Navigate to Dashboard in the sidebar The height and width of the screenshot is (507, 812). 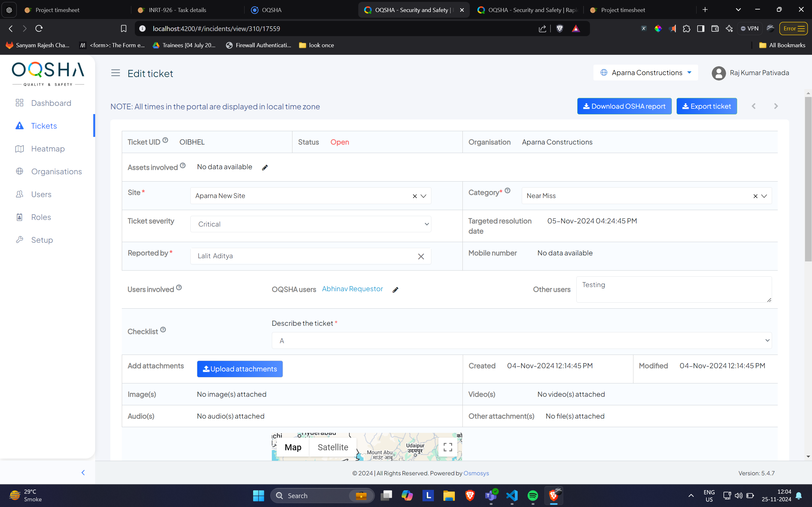[x=51, y=103]
